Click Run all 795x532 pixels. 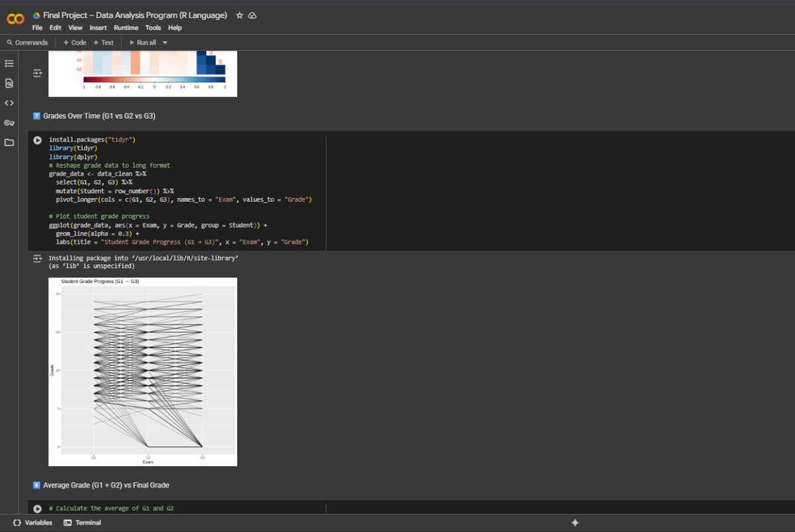(143, 42)
